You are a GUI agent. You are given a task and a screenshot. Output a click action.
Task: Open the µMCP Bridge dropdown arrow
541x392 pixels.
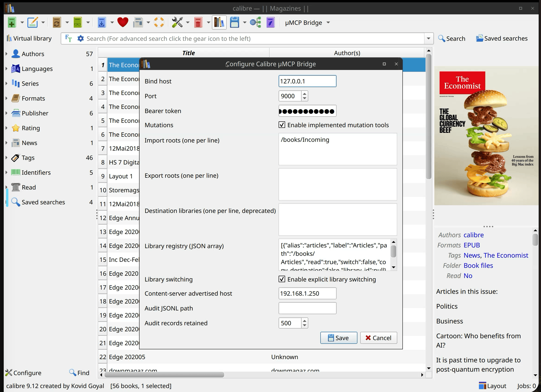click(x=328, y=23)
